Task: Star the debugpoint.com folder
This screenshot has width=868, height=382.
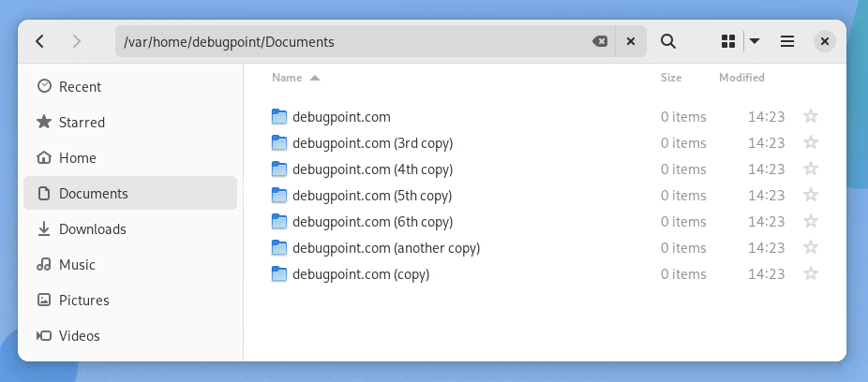Action: pyautogui.click(x=811, y=117)
